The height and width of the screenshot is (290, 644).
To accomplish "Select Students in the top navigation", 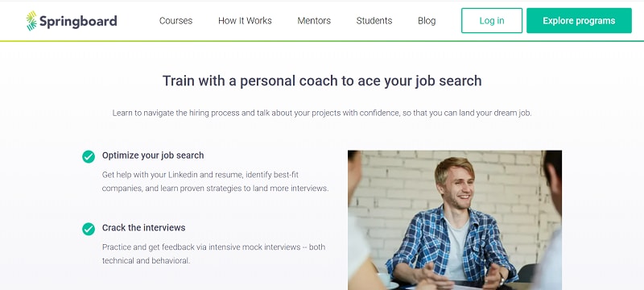I will coord(374,20).
